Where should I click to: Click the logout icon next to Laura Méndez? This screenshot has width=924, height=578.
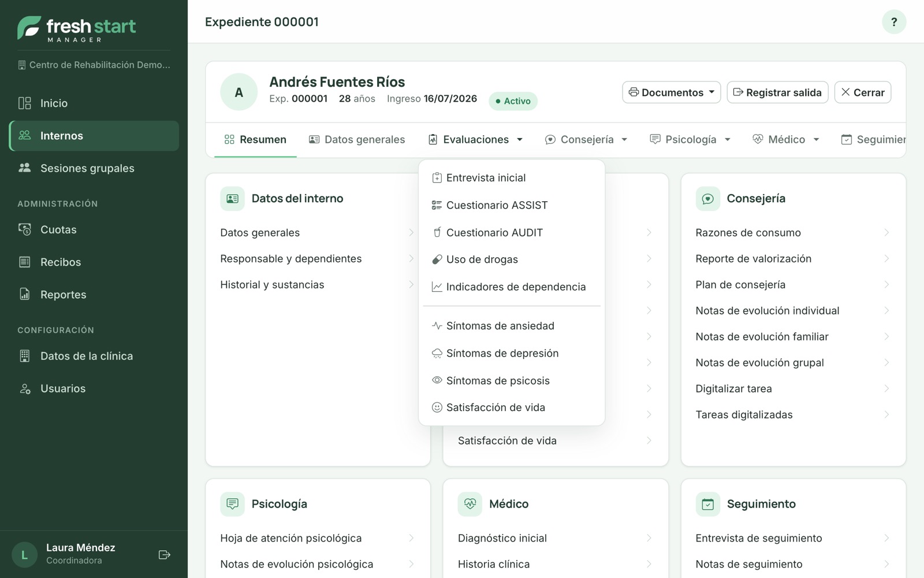point(164,555)
